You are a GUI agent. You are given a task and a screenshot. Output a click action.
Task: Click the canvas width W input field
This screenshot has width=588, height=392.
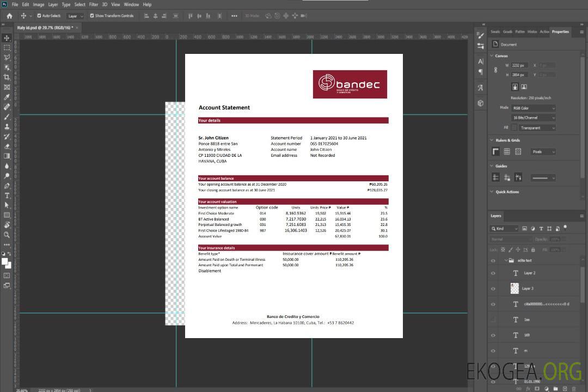coord(519,65)
